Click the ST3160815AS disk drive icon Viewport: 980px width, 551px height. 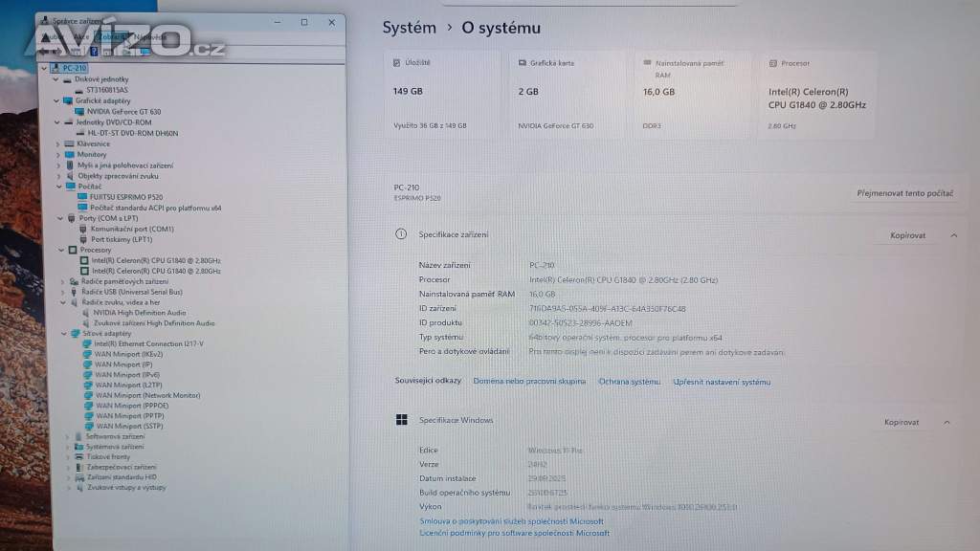click(79, 90)
